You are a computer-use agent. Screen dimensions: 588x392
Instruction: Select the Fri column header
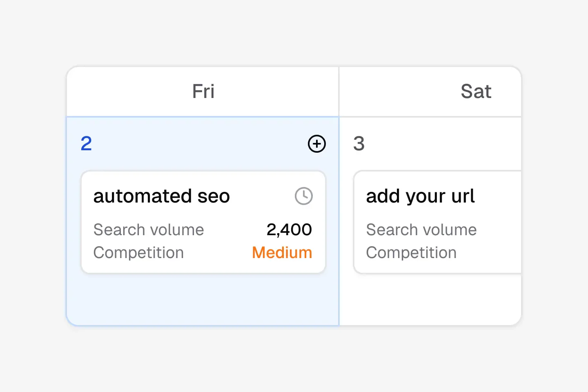203,91
